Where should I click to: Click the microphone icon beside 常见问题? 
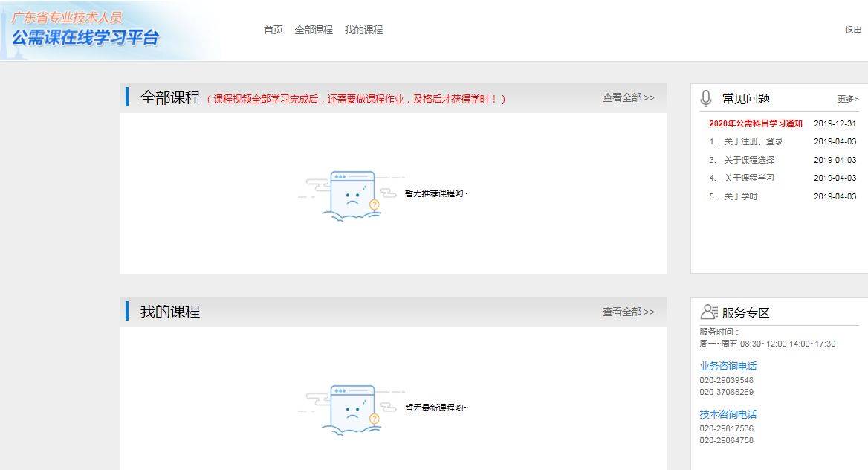click(x=706, y=97)
